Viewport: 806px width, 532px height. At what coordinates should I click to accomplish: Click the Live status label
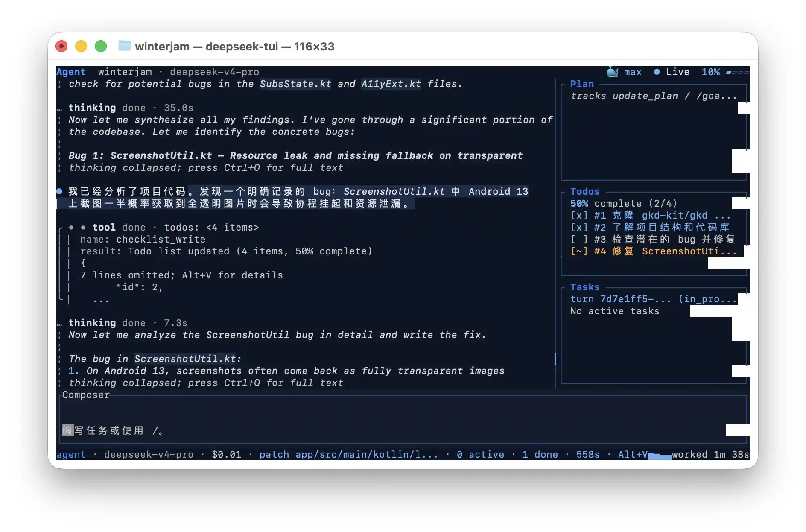coord(678,72)
